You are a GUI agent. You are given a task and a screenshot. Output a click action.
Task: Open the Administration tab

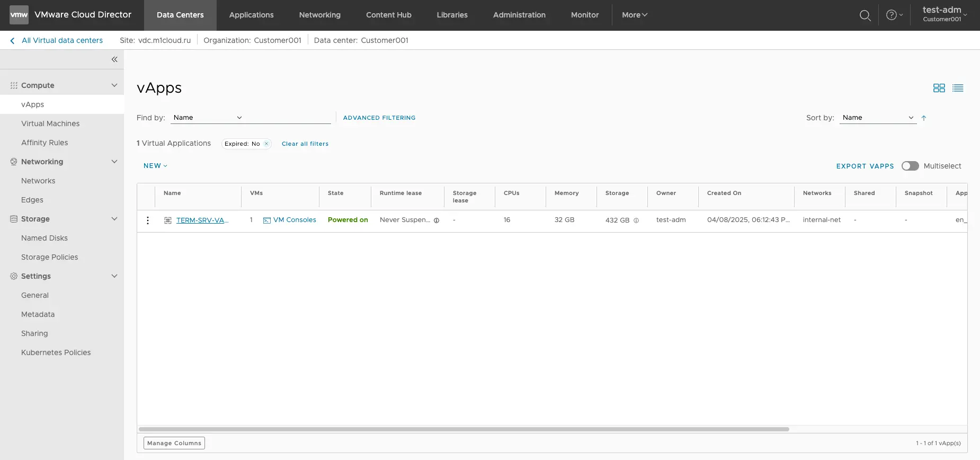point(519,15)
